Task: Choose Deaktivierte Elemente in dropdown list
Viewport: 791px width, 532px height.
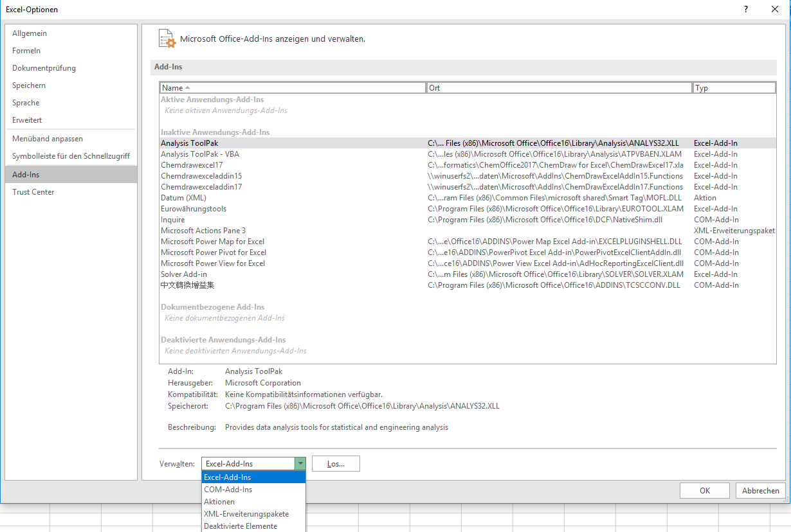Action: coord(253,526)
